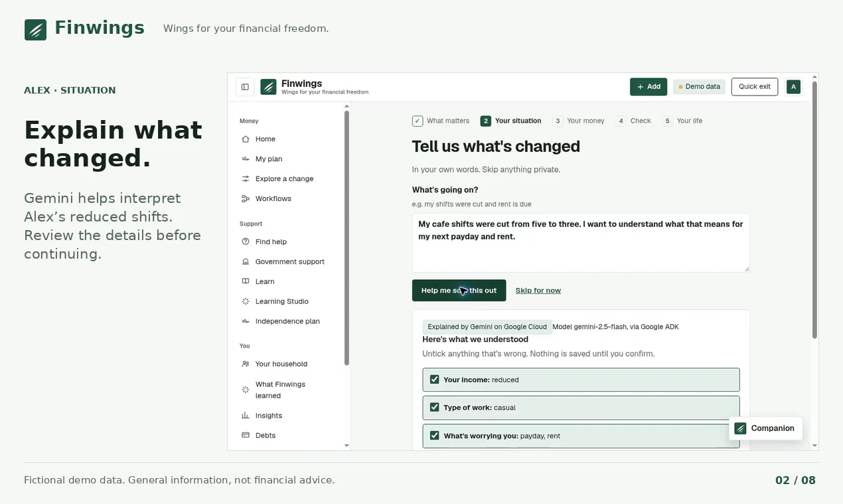This screenshot has width=843, height=504.
Task: Go to completed step What matters
Action: (441, 121)
